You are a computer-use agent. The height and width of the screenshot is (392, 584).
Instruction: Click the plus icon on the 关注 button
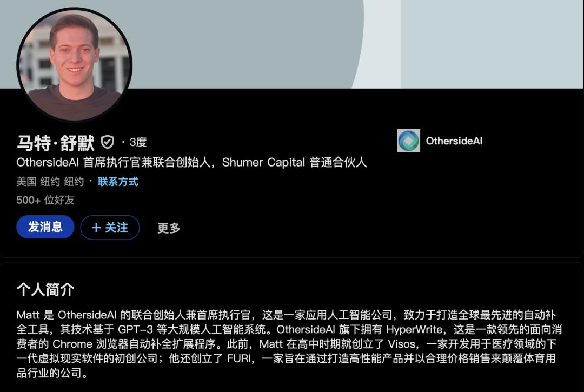[96, 228]
